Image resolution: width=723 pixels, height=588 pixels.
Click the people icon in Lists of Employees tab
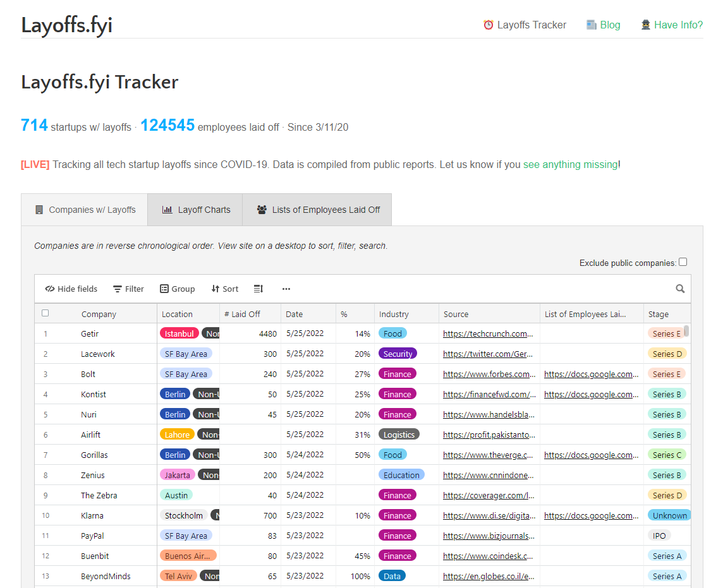(x=262, y=210)
